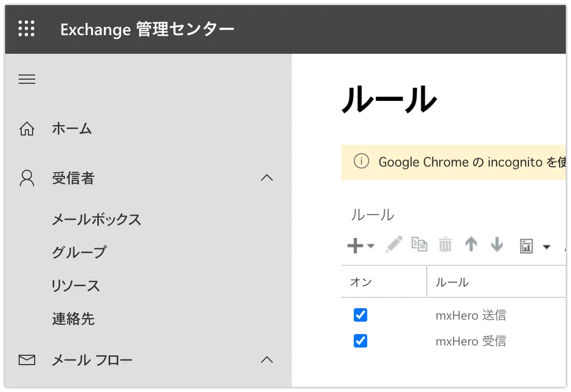Open メールボックス in the sidebar
Image resolution: width=571 pixels, height=392 pixels.
[97, 220]
